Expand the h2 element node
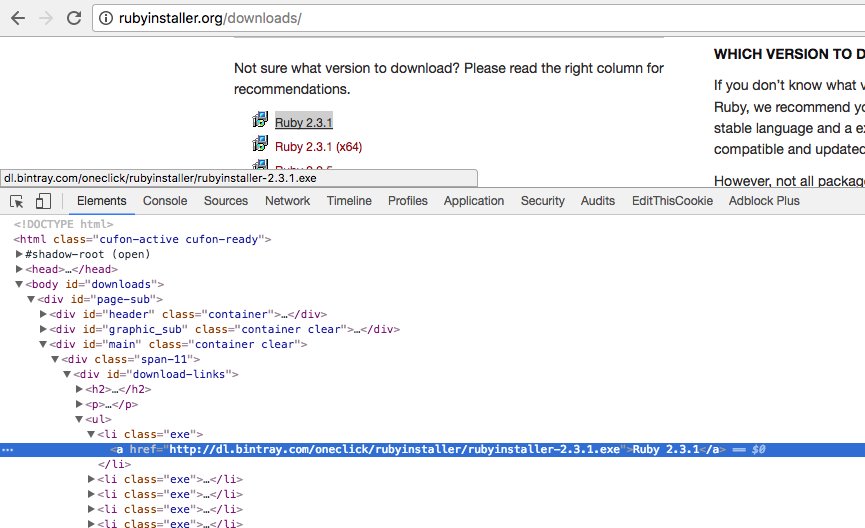 [x=79, y=389]
